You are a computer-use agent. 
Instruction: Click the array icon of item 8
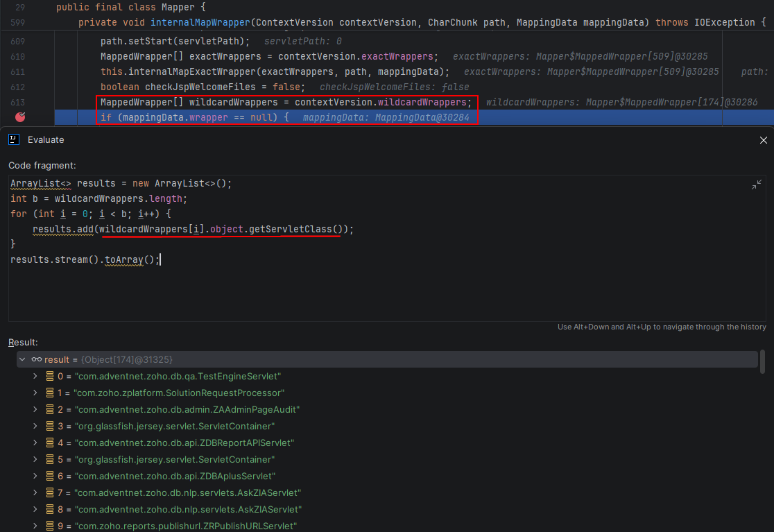[50, 509]
